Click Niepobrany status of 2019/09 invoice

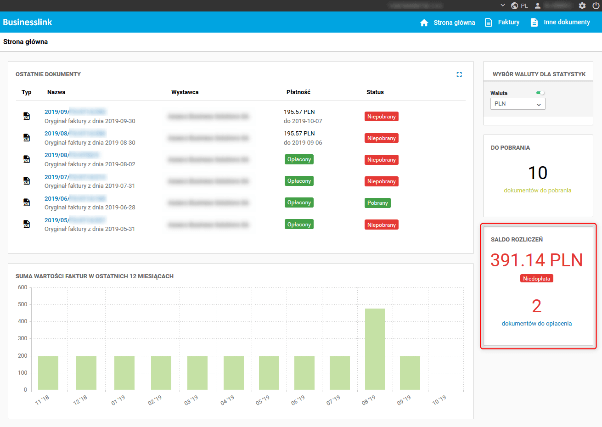(381, 116)
